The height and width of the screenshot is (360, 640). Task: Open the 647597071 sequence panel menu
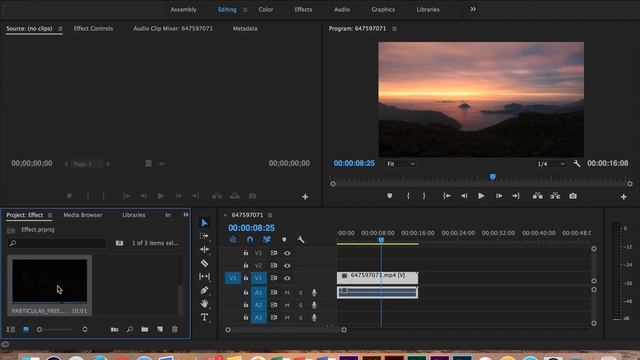270,215
